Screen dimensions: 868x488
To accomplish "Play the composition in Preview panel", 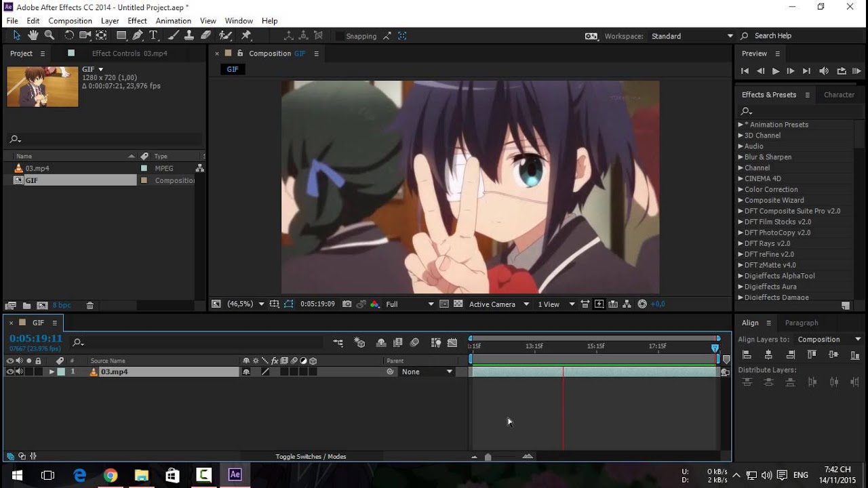I will coord(776,71).
